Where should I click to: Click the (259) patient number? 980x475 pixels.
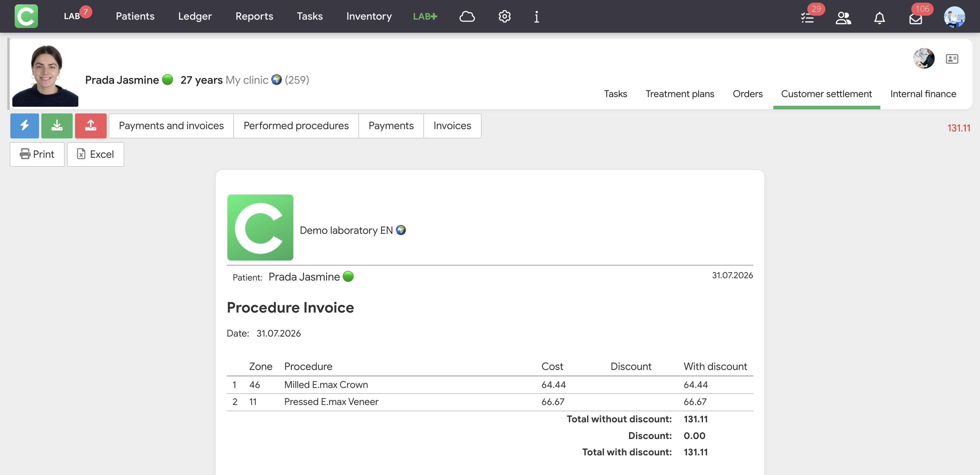coord(297,80)
